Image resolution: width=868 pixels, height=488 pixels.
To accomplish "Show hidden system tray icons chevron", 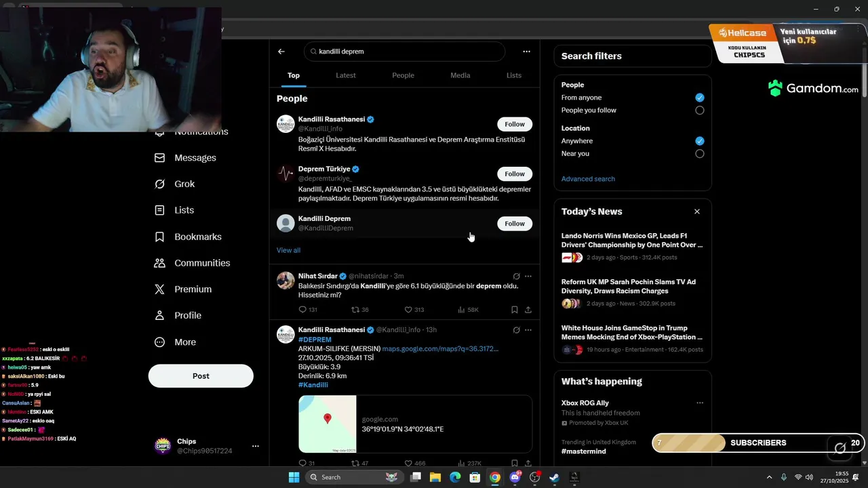I will (x=769, y=477).
